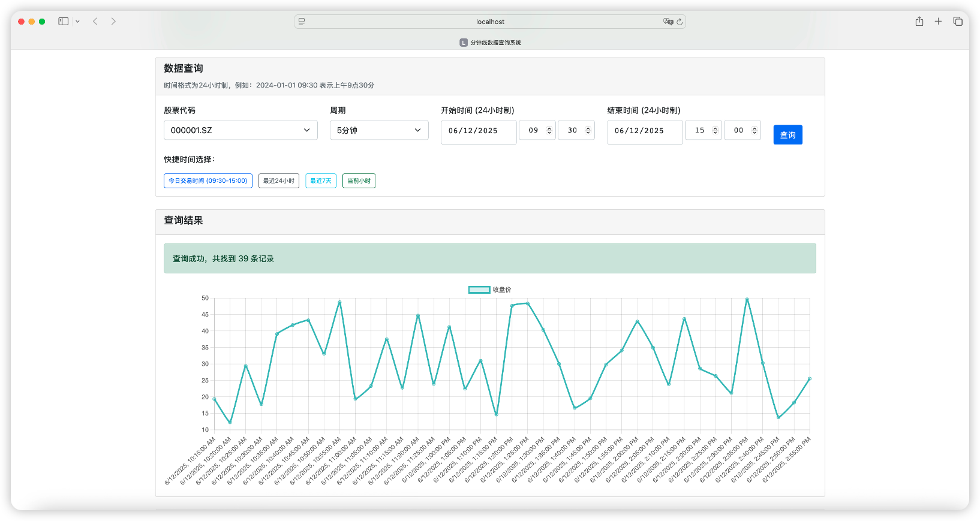This screenshot has height=521, width=980.
Task: Go back with the browser arrow
Action: coord(95,22)
